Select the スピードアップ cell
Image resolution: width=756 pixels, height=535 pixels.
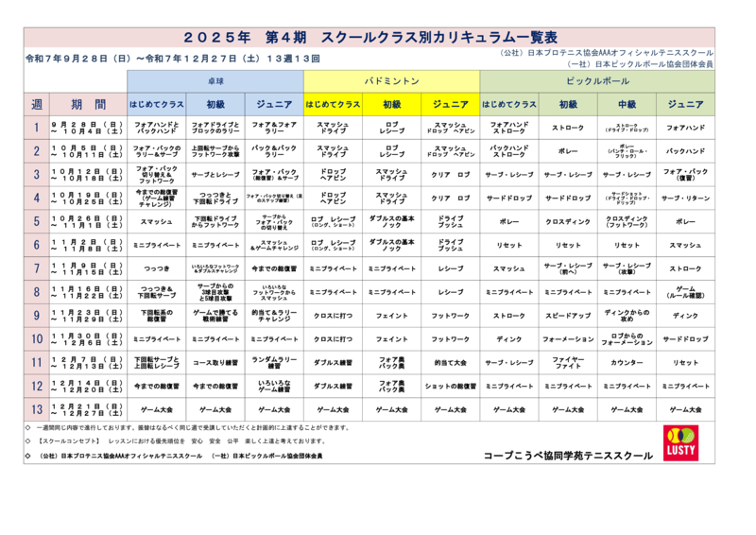568,316
